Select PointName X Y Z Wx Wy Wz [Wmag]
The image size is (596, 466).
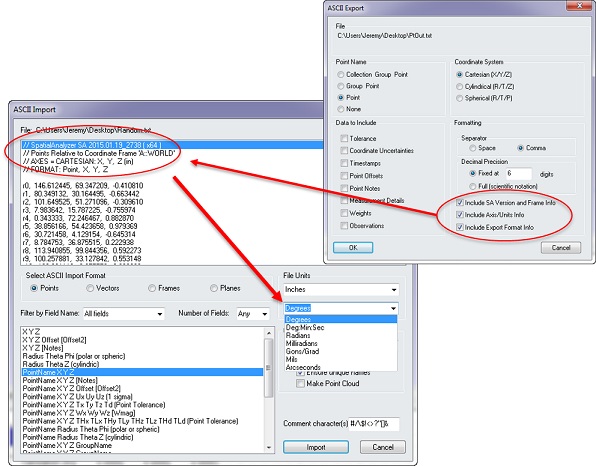click(142, 413)
